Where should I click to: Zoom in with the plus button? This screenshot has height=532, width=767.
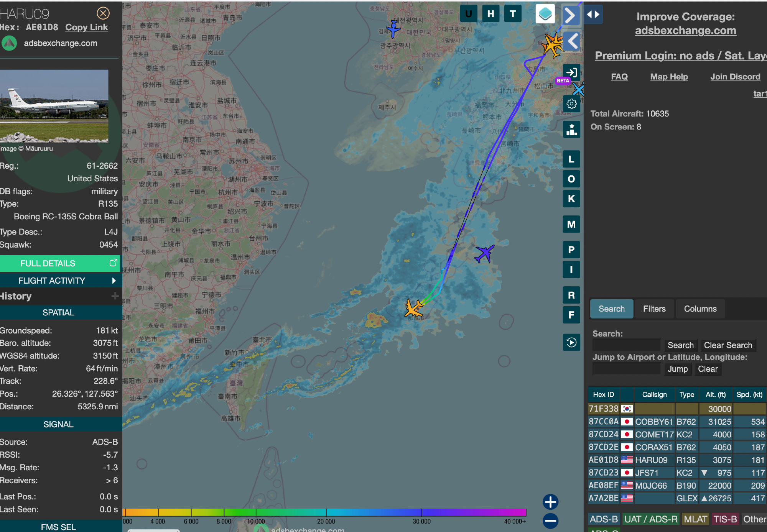(550, 502)
